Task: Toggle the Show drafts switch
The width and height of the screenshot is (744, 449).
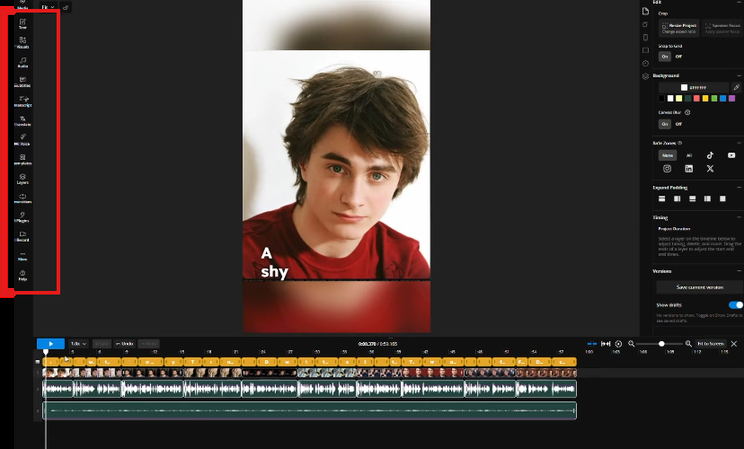Action: click(735, 305)
